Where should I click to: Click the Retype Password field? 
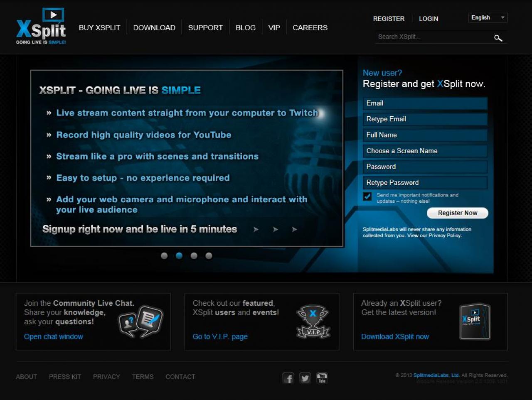pos(425,183)
